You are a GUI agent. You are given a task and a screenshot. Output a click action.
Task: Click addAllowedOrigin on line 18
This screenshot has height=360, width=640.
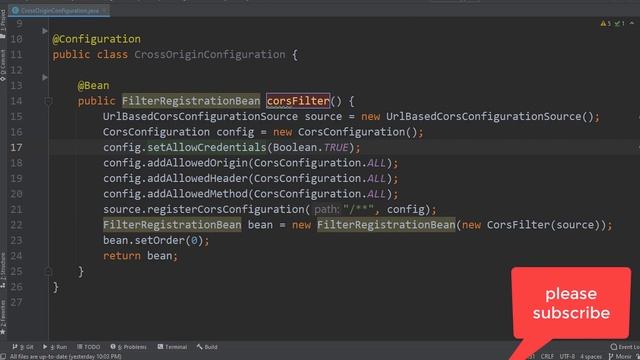point(197,163)
